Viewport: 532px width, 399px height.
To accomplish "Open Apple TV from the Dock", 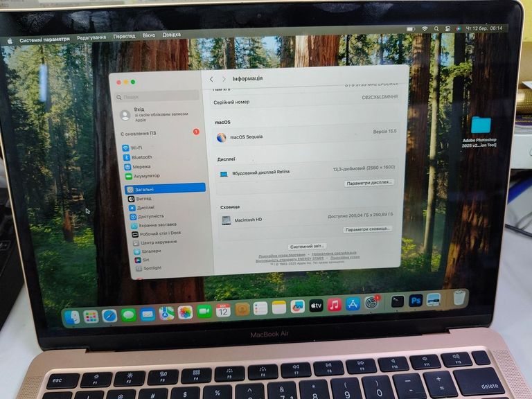I will click(x=316, y=305).
